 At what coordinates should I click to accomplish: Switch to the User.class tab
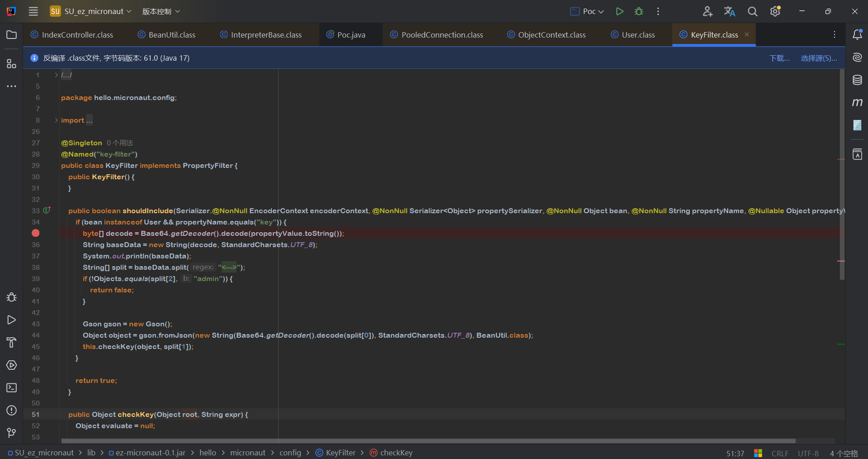[x=633, y=35]
